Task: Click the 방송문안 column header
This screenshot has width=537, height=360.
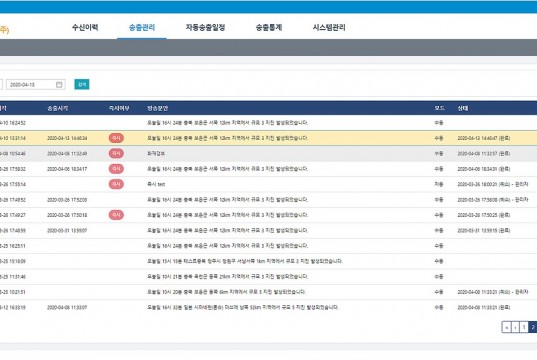Action: coord(158,108)
